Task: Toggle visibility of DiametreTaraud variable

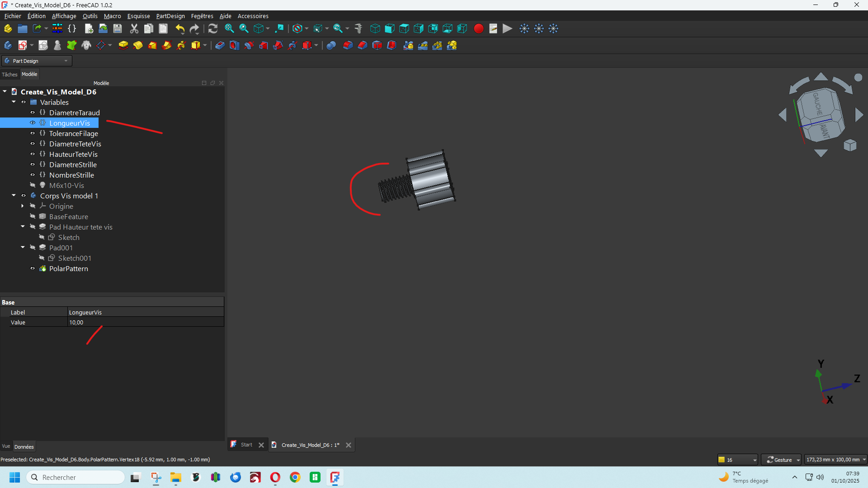Action: [33, 113]
